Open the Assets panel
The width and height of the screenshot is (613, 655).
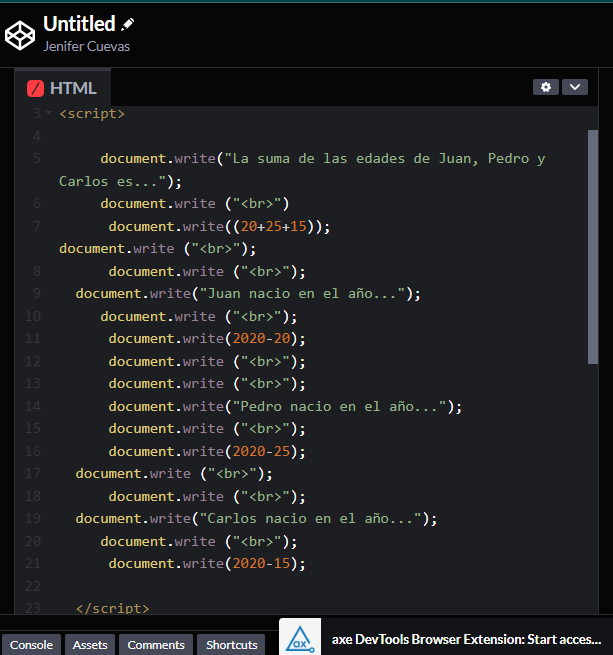[x=90, y=645]
